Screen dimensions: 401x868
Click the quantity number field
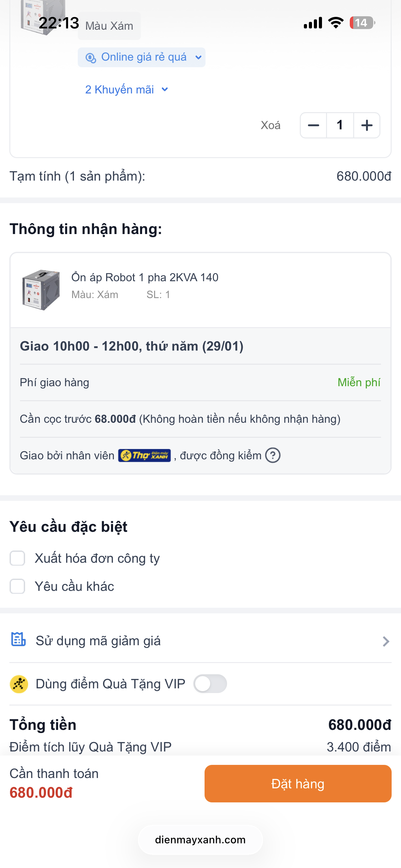coord(340,125)
